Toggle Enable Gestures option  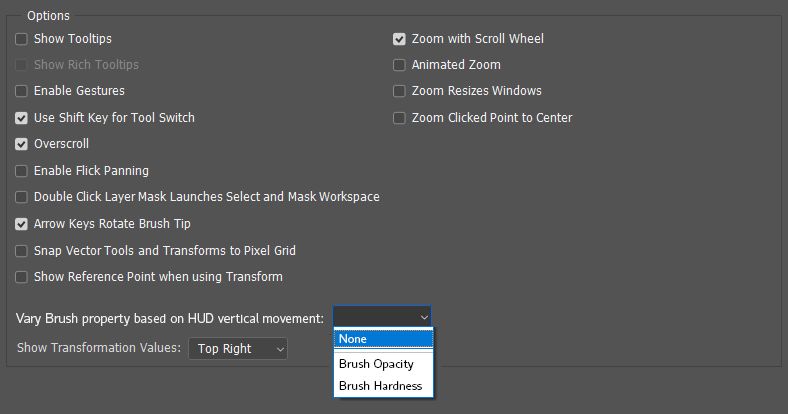21,91
